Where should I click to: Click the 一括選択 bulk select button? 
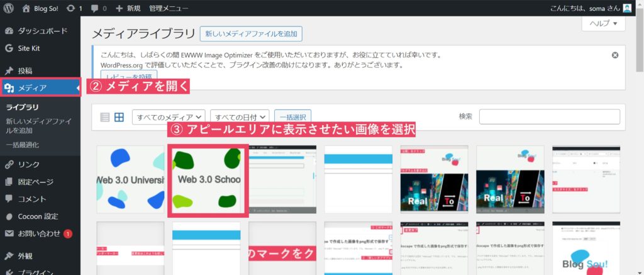(x=293, y=117)
